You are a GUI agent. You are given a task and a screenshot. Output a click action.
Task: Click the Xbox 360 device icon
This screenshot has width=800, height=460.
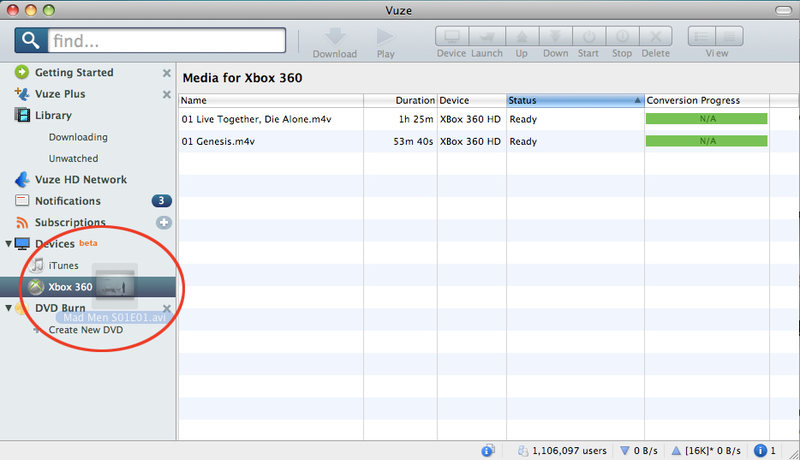pyautogui.click(x=36, y=287)
